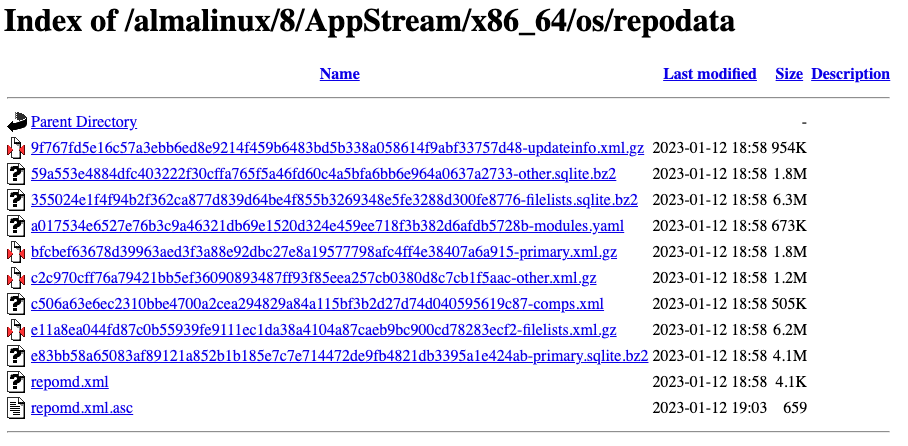The width and height of the screenshot is (908, 446).
Task: Click the 6.3M size value
Action: (790, 200)
